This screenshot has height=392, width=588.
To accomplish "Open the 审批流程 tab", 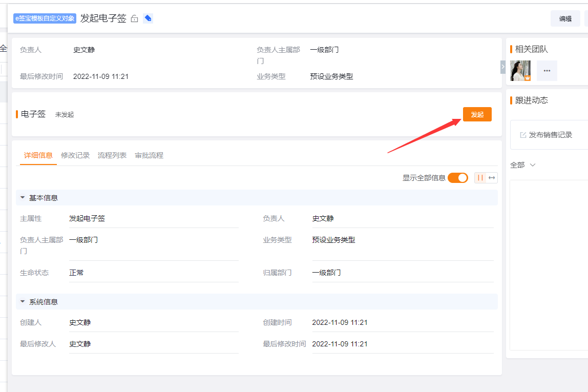I will coord(149,155).
